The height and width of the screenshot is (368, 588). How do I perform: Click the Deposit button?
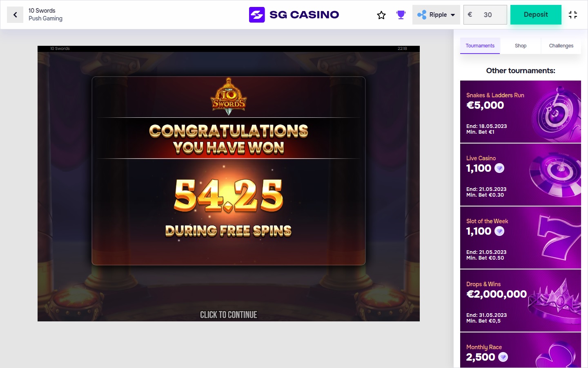536,15
